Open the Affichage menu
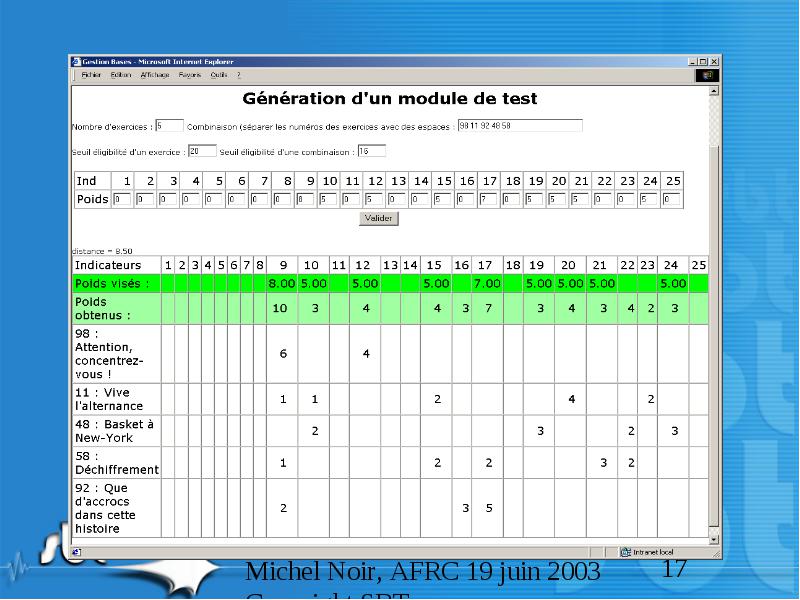Viewport: 800px width, 600px height. (x=155, y=75)
